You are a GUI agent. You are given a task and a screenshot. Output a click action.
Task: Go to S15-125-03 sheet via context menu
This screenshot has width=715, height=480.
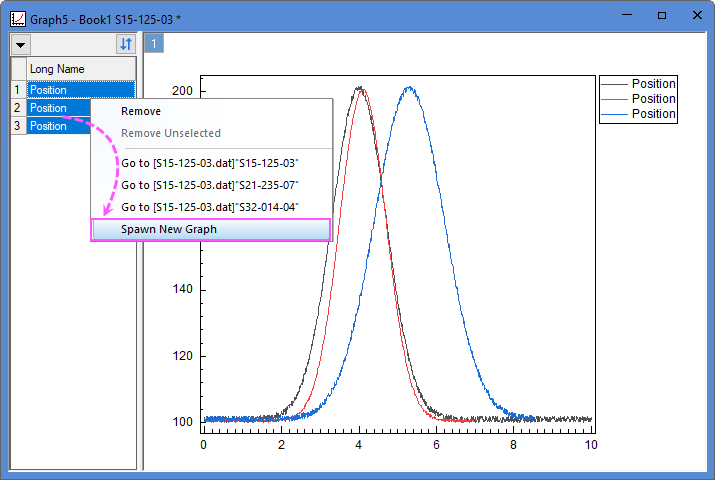211,163
